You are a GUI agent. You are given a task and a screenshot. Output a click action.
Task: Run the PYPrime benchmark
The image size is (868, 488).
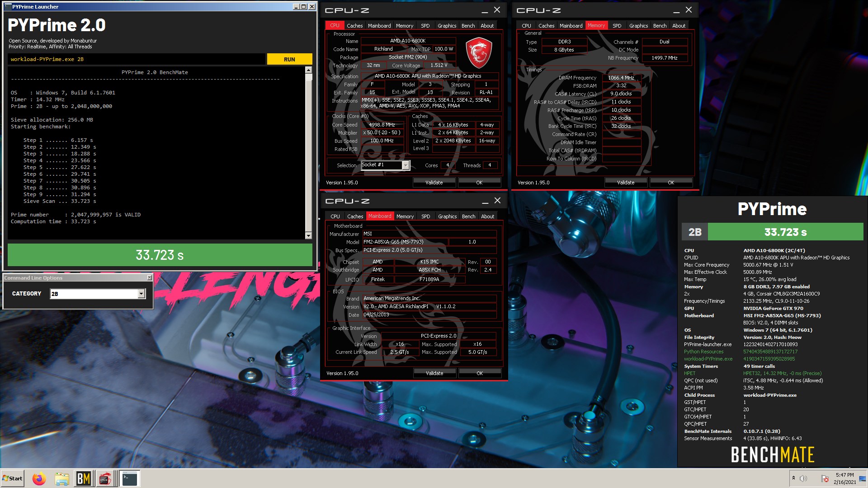point(289,59)
